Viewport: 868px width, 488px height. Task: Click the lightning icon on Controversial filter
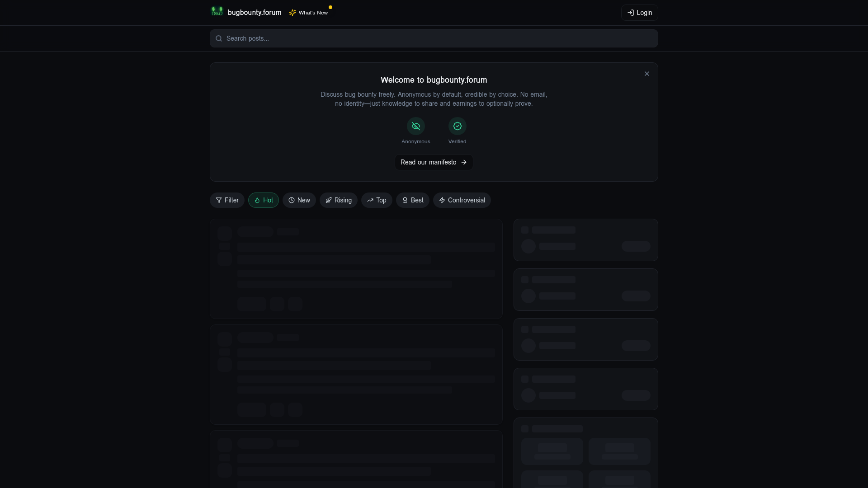click(x=443, y=200)
